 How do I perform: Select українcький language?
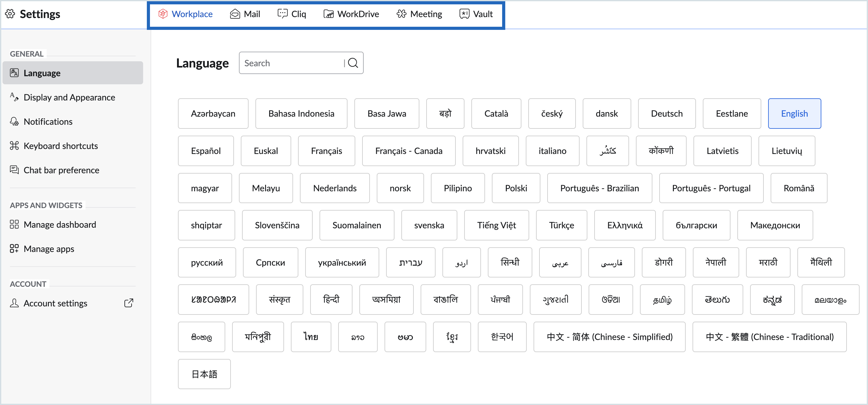point(342,263)
